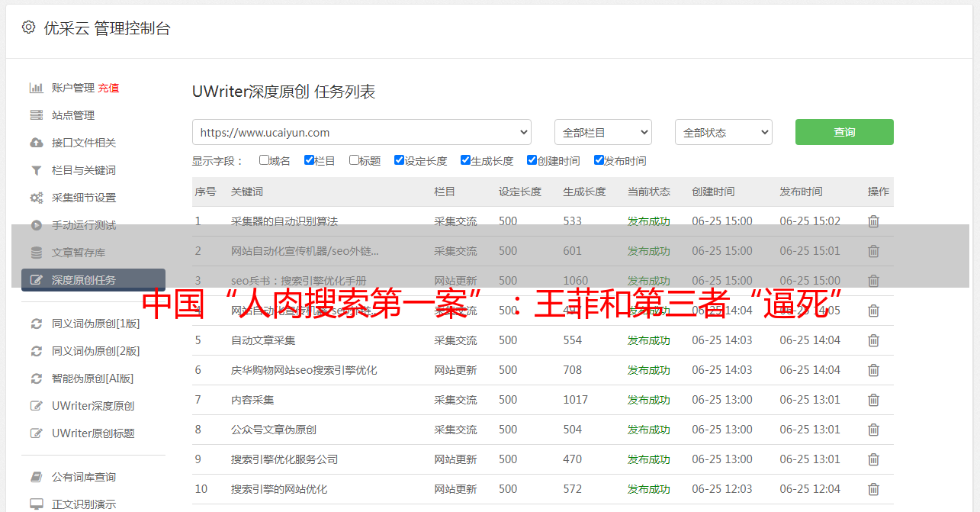The image size is (980, 512).
Task: Open 公有词库查询 menu item
Action: [x=84, y=477]
